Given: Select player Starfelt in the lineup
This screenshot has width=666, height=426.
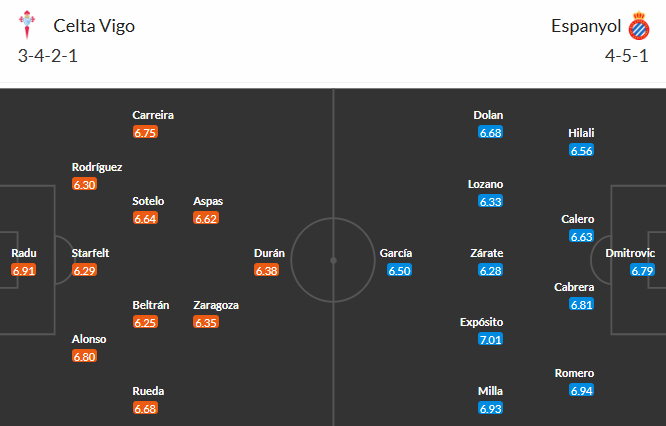Looking at the screenshot, I should pos(90,253).
